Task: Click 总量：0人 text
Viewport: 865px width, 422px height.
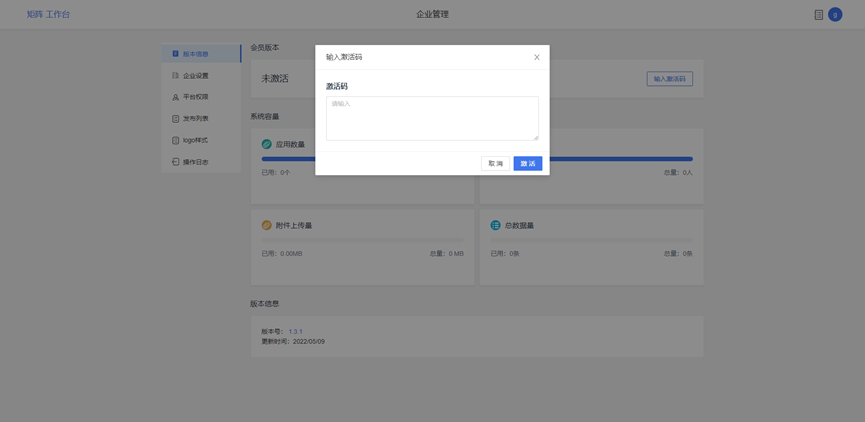Action: 678,173
